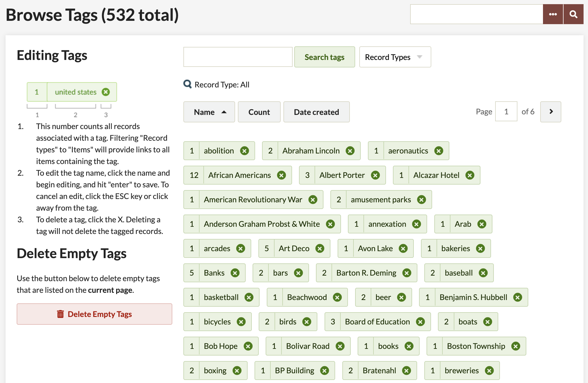The image size is (588, 383).
Task: Delete the Boston Township tag
Action: click(516, 346)
